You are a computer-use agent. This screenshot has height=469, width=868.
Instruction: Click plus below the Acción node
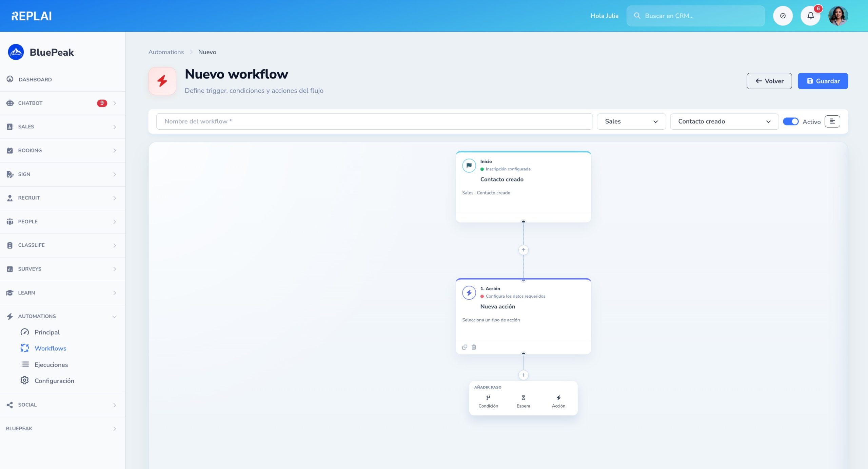click(x=523, y=375)
